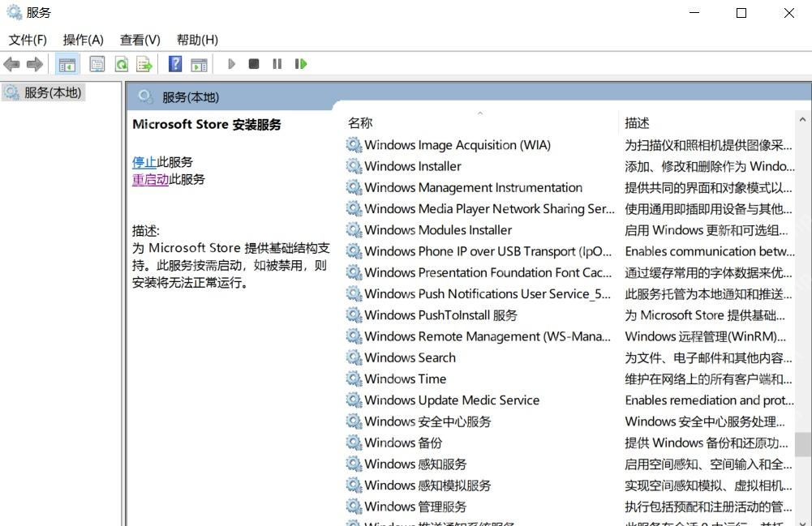
Task: Click gear icon beside Windows PushToInstall 服务
Action: coord(354,314)
